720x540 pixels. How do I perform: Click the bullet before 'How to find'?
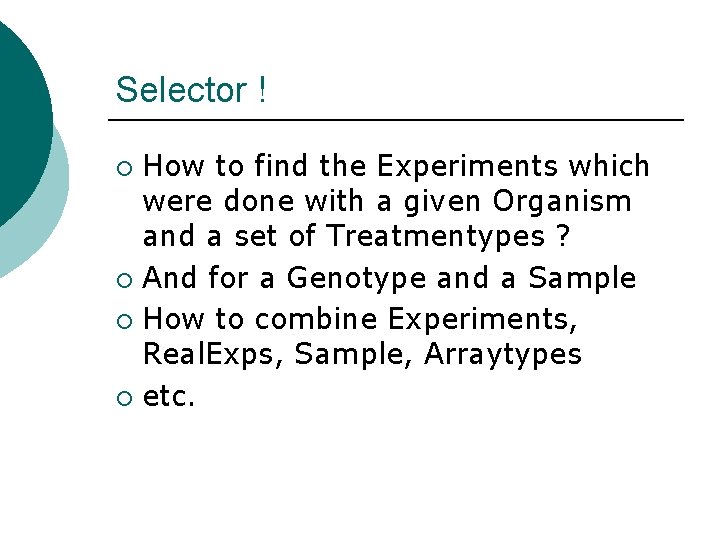[124, 168]
